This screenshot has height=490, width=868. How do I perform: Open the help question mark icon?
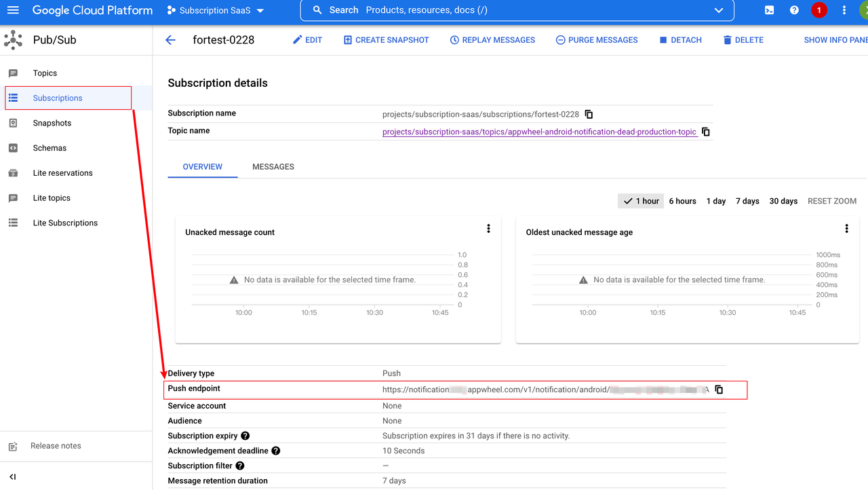pos(794,10)
